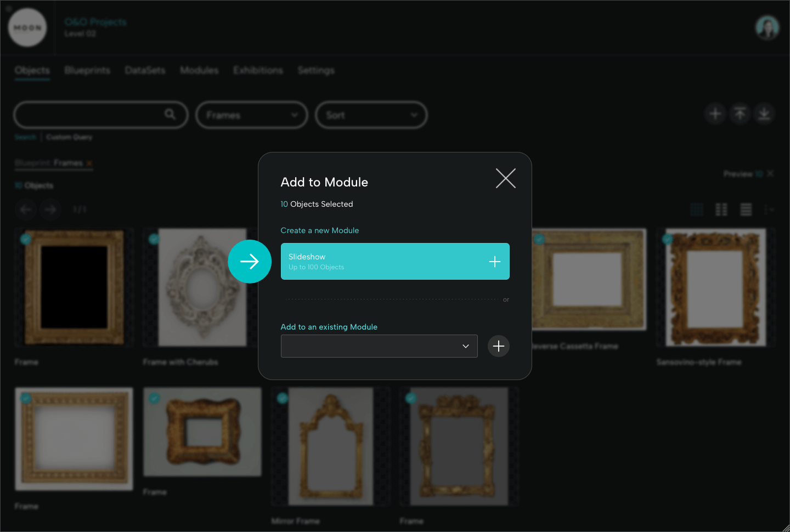
Task: Create a new Slideshow module
Action: tap(395, 262)
